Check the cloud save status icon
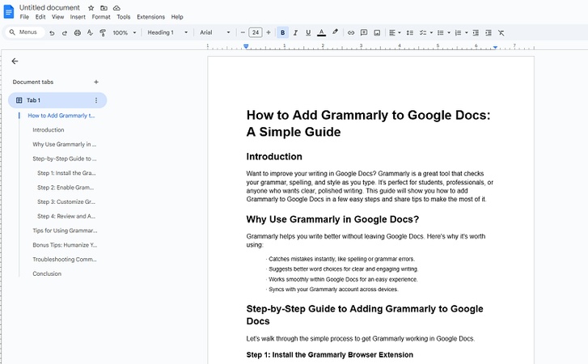Viewport: 588px width, 364px height. tap(116, 8)
